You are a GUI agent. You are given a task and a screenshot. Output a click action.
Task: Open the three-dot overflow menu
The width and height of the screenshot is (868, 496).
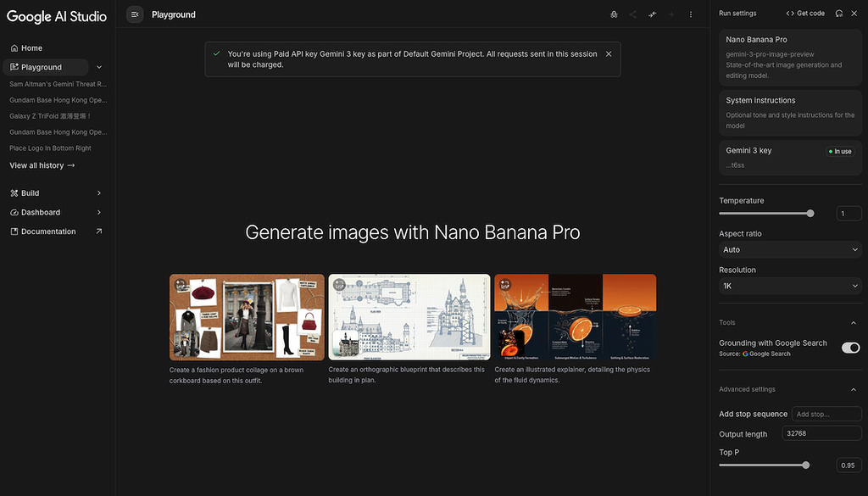691,14
